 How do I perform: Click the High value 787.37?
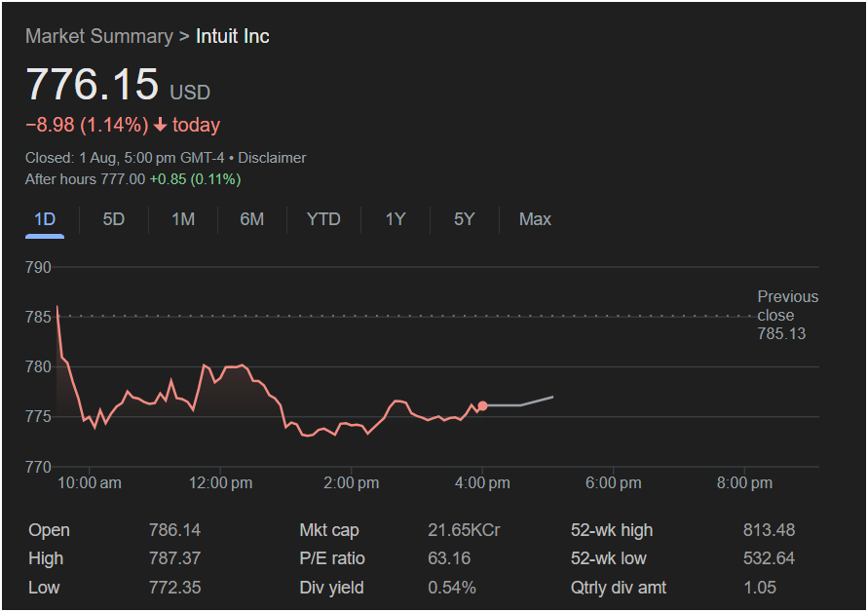[x=174, y=558]
